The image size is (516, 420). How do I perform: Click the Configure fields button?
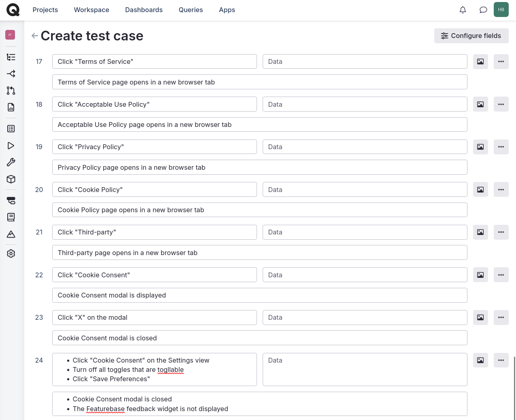pos(471,36)
